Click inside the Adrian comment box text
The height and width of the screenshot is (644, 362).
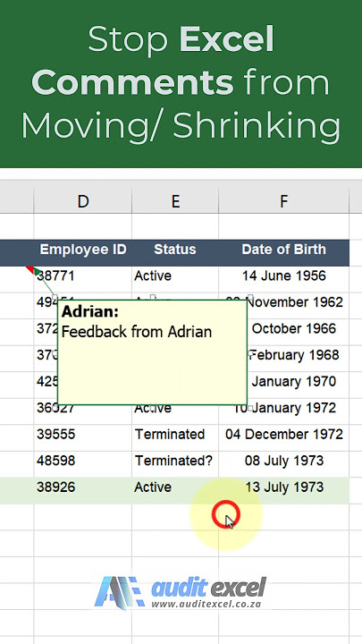tap(137, 332)
